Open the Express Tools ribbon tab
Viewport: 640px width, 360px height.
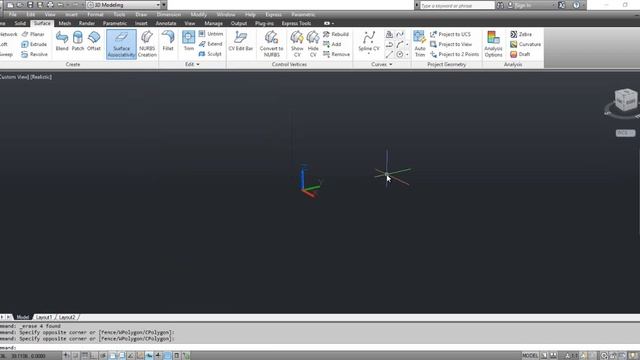(296, 23)
